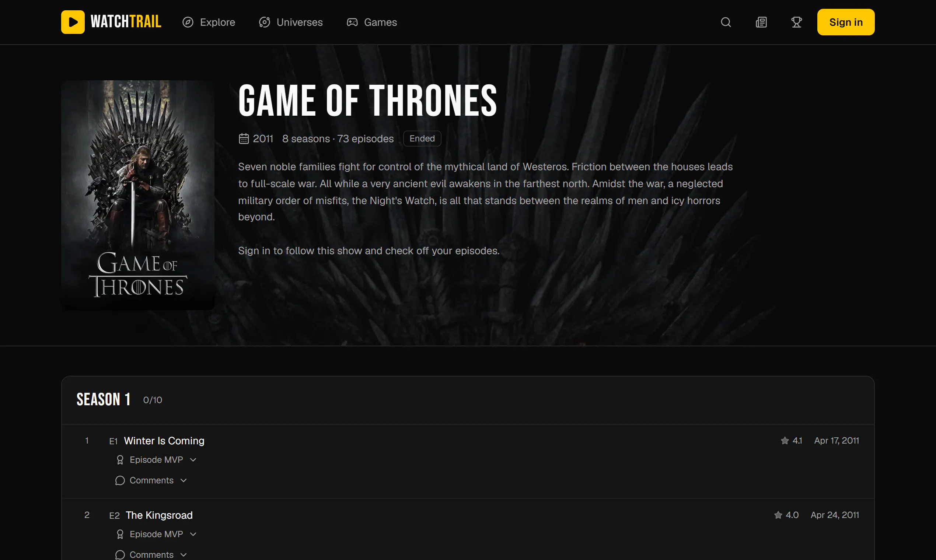This screenshot has height=560, width=936.
Task: Click the WATCHTRAIL wordmark link
Action: pyautogui.click(x=126, y=22)
